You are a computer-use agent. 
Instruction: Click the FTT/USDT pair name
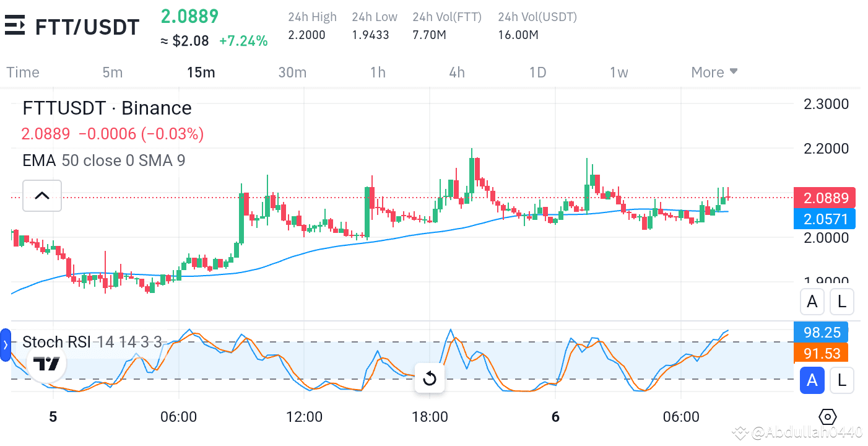pos(87,25)
